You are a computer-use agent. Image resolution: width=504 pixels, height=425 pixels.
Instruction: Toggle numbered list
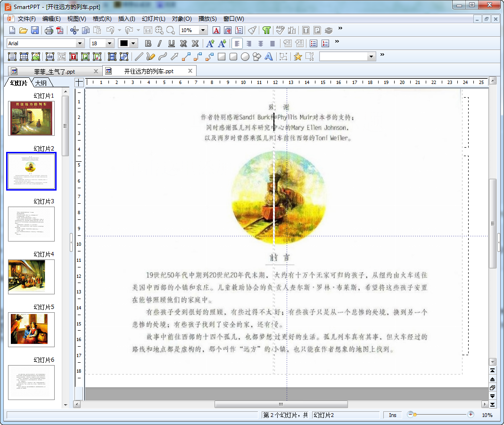(325, 43)
